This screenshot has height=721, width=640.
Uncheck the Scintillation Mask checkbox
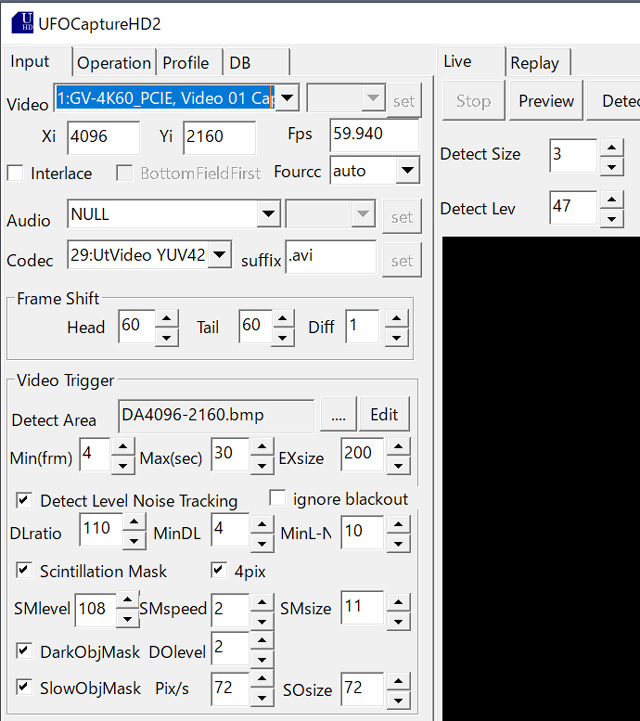tap(24, 570)
